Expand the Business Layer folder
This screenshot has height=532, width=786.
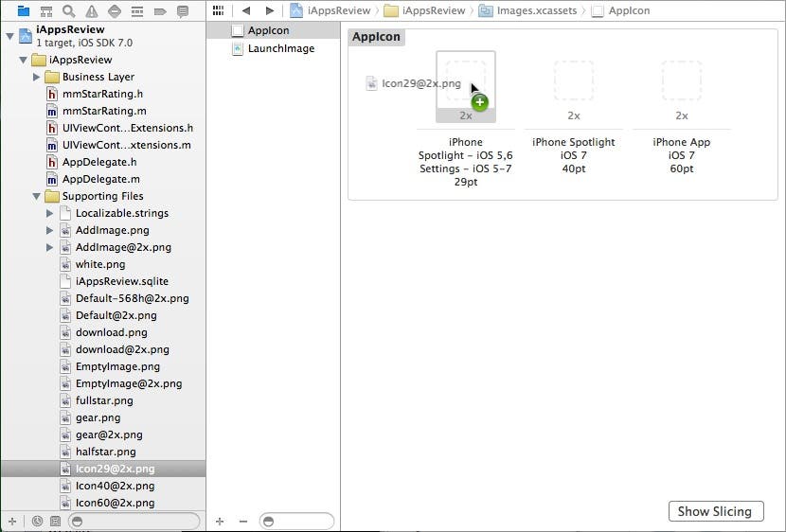(37, 77)
